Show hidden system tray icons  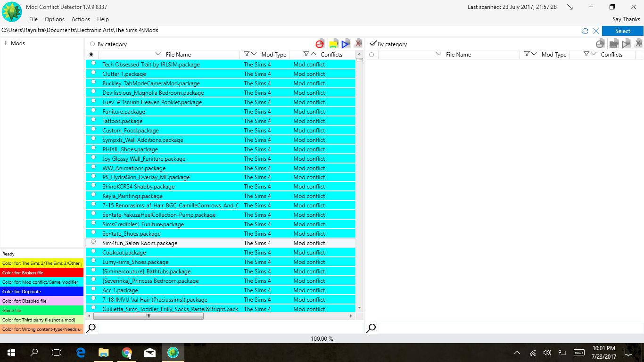click(x=517, y=352)
